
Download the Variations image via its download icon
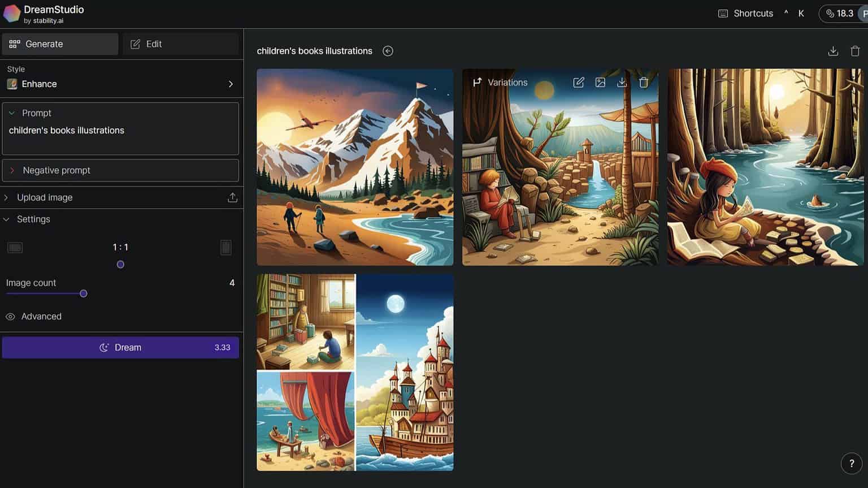coord(622,82)
